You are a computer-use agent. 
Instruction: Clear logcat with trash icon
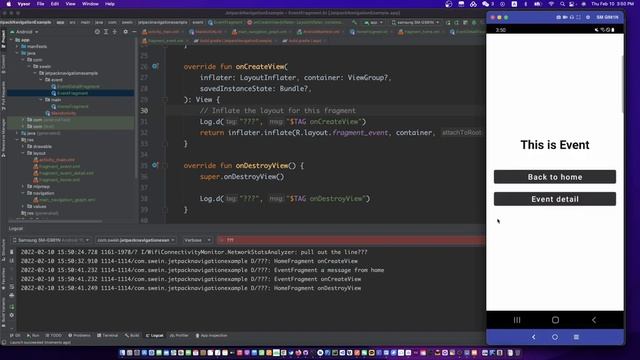[11, 252]
